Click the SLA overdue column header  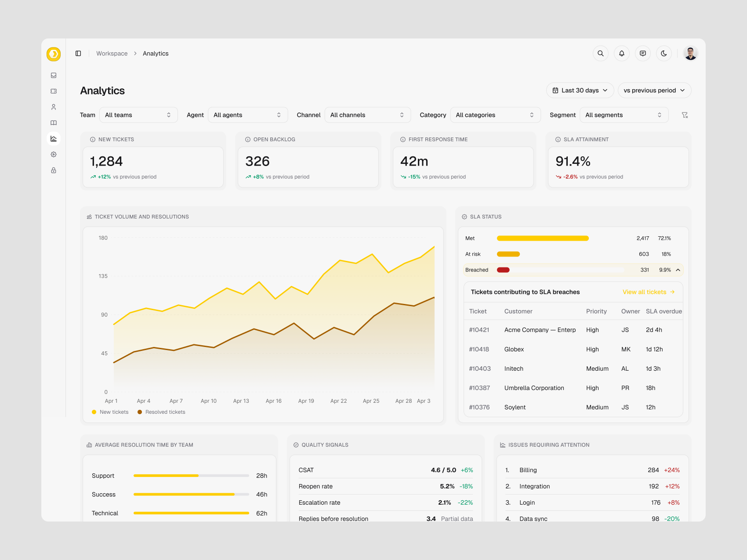(x=664, y=311)
